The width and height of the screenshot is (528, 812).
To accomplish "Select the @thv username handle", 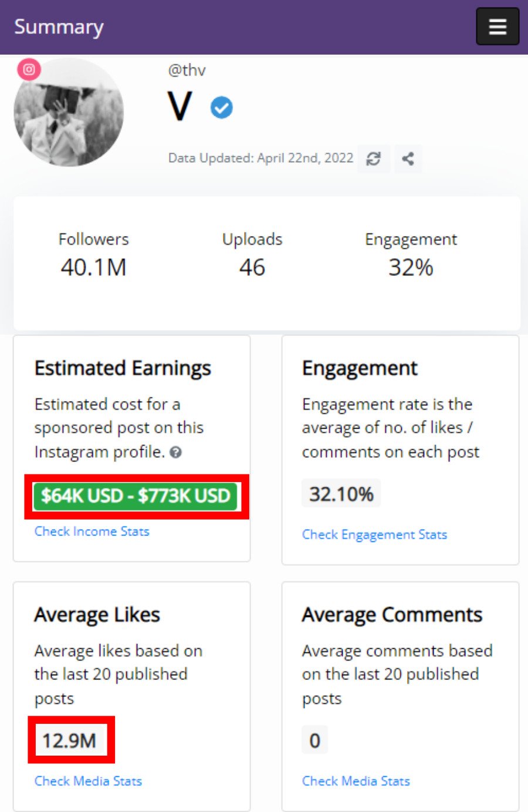I will click(187, 70).
